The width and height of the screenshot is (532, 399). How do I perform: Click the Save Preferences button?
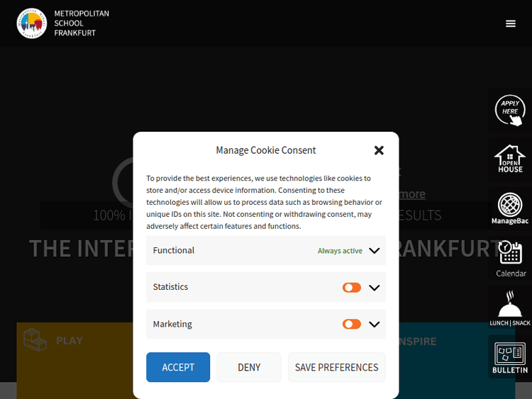point(336,367)
